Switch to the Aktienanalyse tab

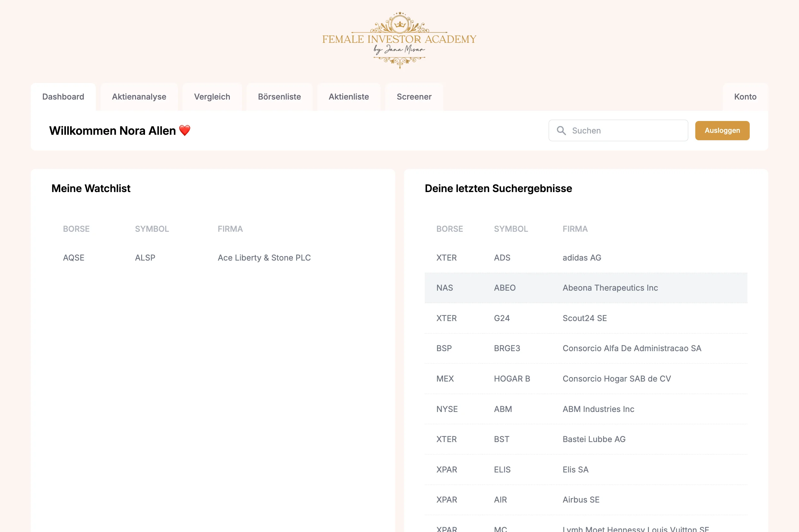139,97
